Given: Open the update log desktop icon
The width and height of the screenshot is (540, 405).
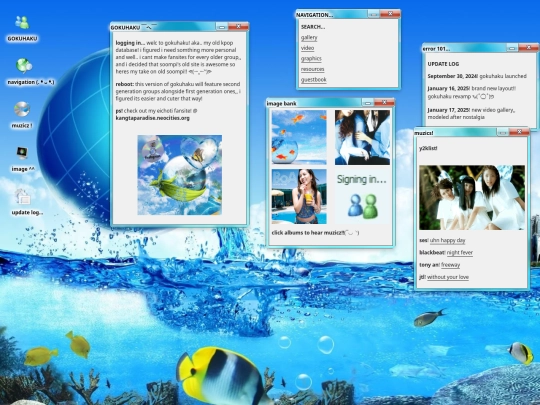Looking at the screenshot, I should click(x=23, y=197).
